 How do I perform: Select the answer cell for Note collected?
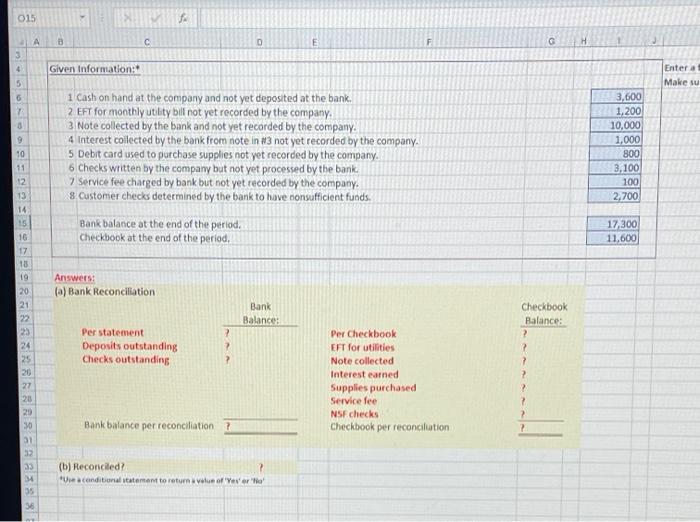542,361
